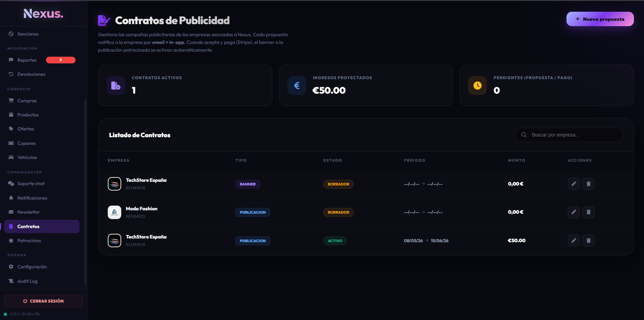Screen dimensions: 644x320
Task: Go to Cupones
Action: click(x=42, y=143)
